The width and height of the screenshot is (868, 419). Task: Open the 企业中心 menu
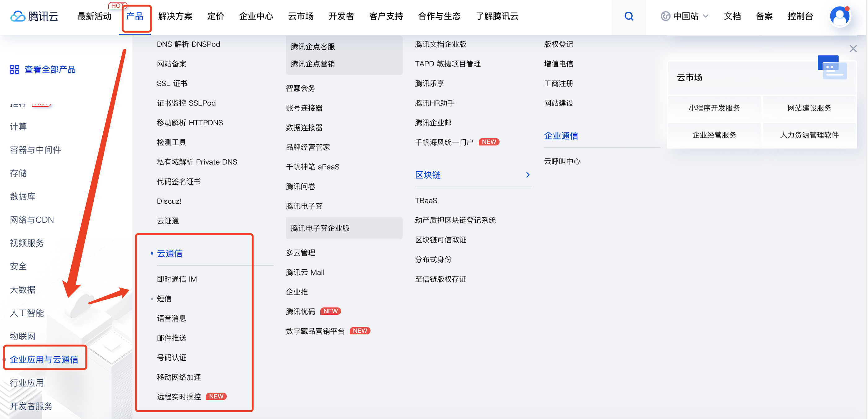pyautogui.click(x=256, y=16)
